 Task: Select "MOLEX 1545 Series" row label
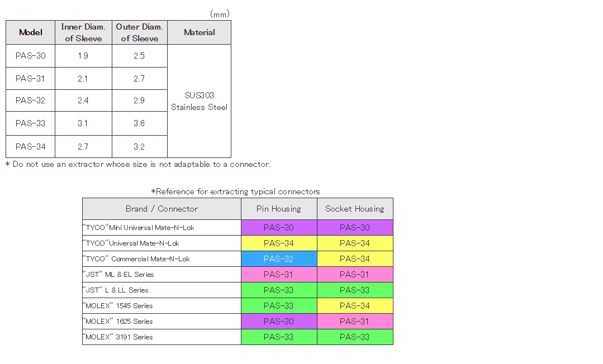pyautogui.click(x=162, y=306)
